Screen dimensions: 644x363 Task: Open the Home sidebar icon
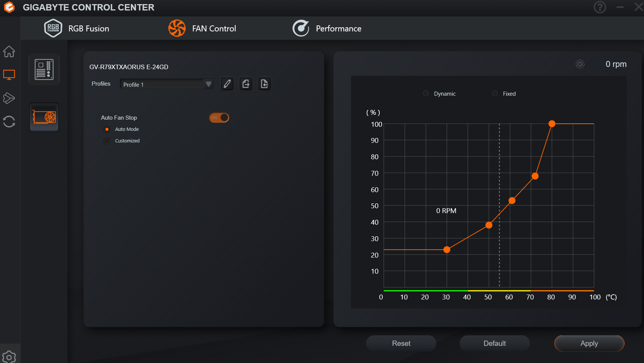coord(9,51)
